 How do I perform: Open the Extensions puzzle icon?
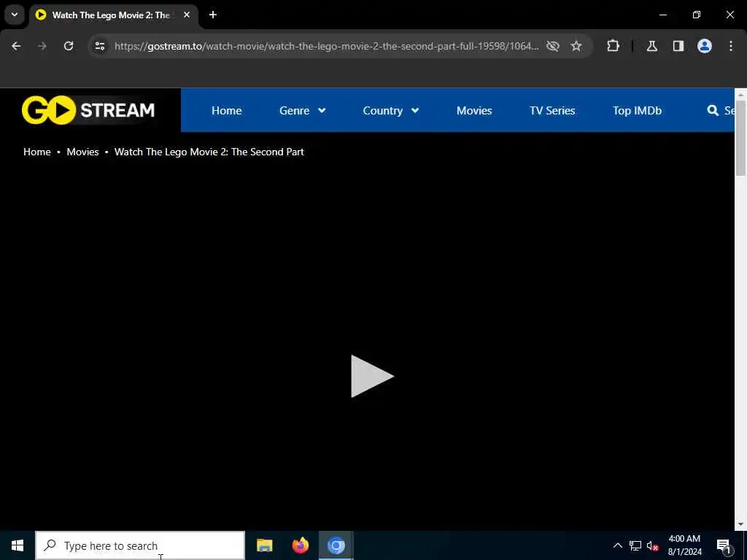[x=613, y=46]
